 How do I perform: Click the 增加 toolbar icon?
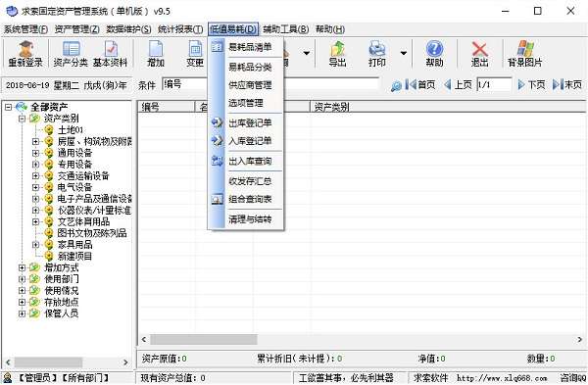click(156, 54)
